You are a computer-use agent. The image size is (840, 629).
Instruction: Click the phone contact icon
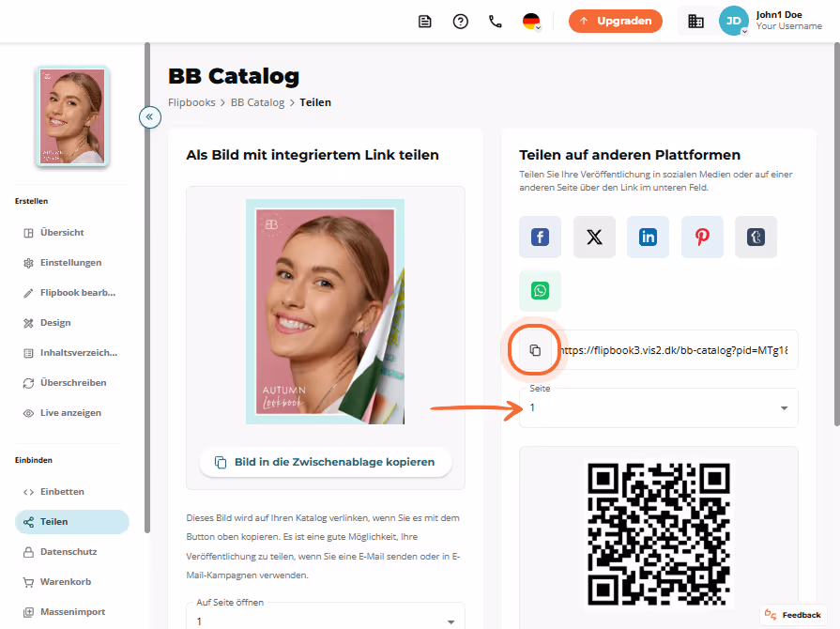pos(496,22)
